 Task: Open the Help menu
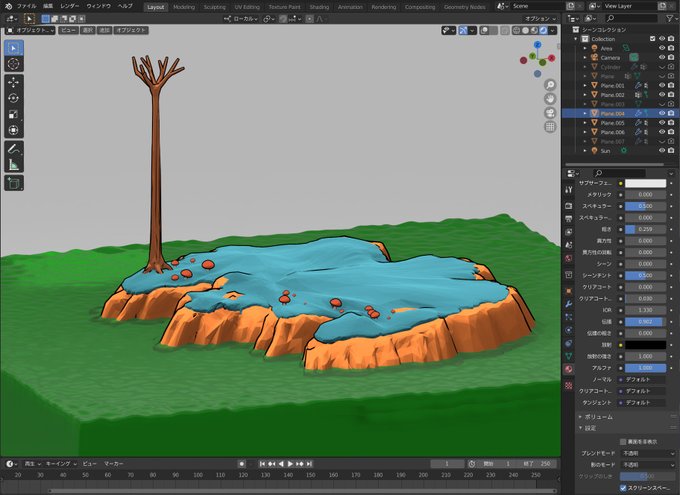(x=125, y=7)
